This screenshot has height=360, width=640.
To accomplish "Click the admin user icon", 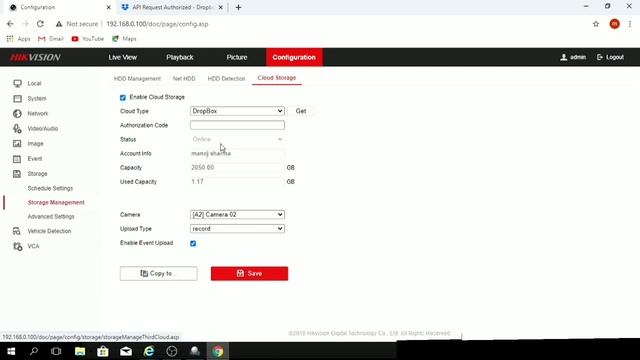I will point(564,57).
